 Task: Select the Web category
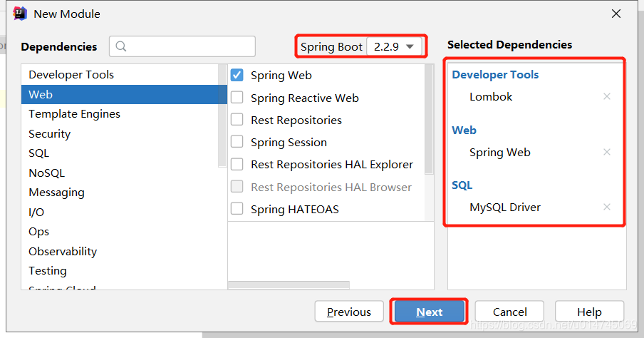(x=124, y=95)
